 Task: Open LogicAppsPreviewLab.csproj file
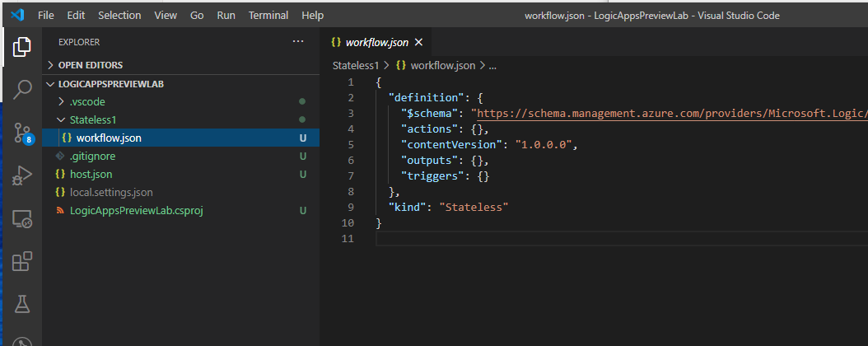(x=181, y=211)
